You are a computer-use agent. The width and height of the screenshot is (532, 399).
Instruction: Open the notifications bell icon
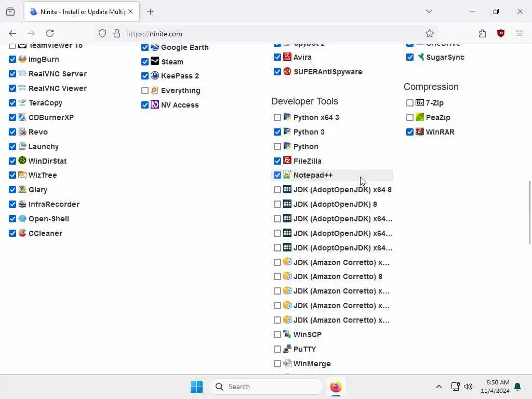pyautogui.click(x=517, y=387)
